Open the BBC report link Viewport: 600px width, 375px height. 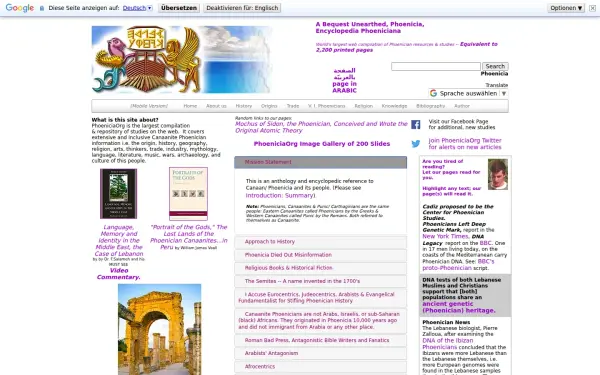pos(486,243)
